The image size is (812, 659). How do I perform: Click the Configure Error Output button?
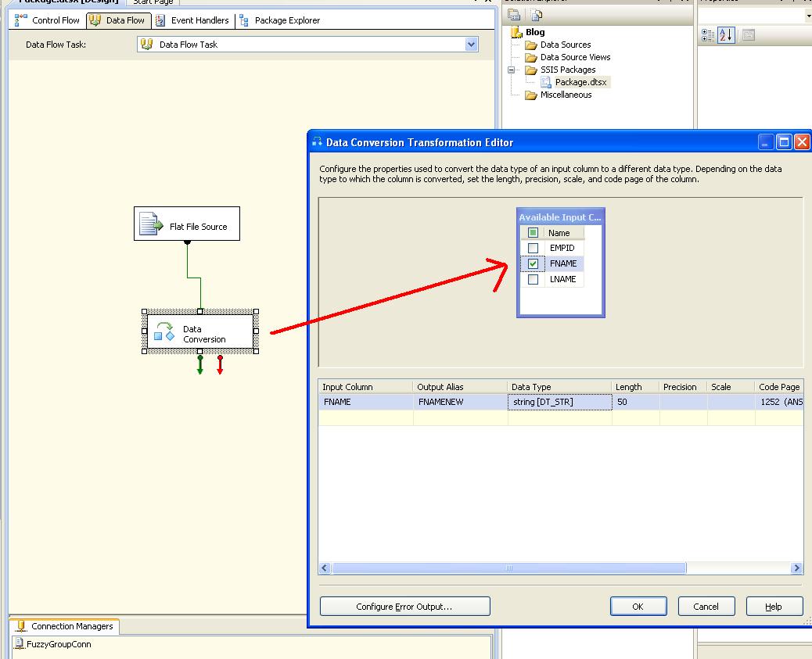404,606
